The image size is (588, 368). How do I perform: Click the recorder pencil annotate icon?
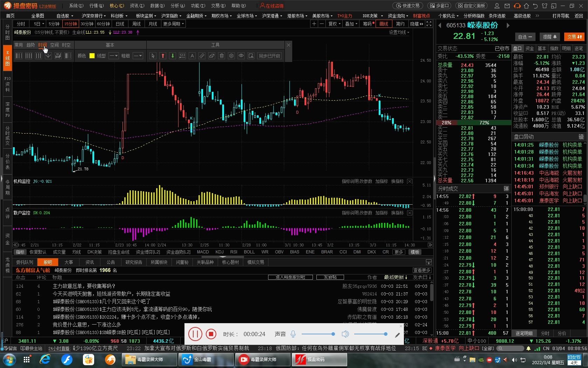click(397, 335)
